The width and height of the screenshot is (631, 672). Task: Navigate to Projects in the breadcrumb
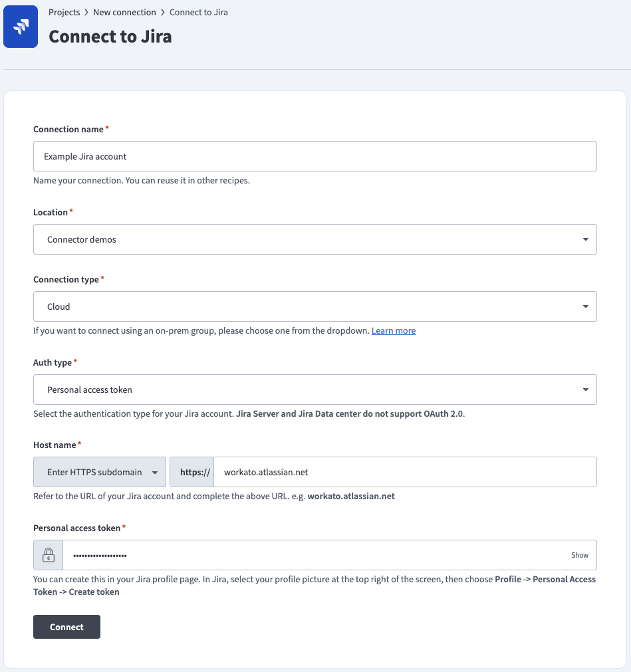[x=64, y=12]
